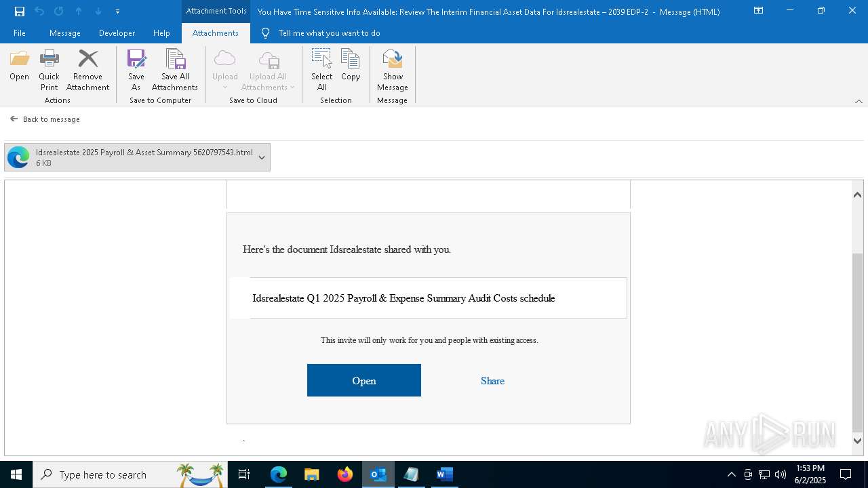The image size is (868, 488).
Task: Open the attachment's dropdown arrow
Action: (x=262, y=157)
